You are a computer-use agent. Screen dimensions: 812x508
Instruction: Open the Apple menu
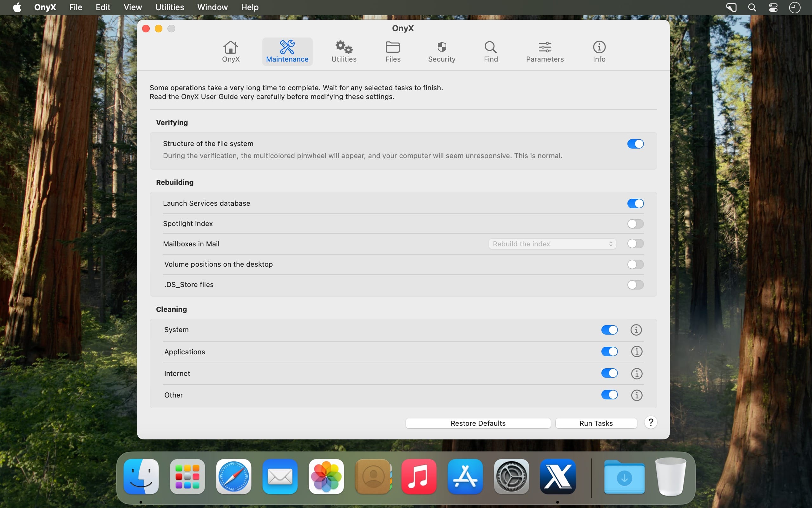point(17,7)
